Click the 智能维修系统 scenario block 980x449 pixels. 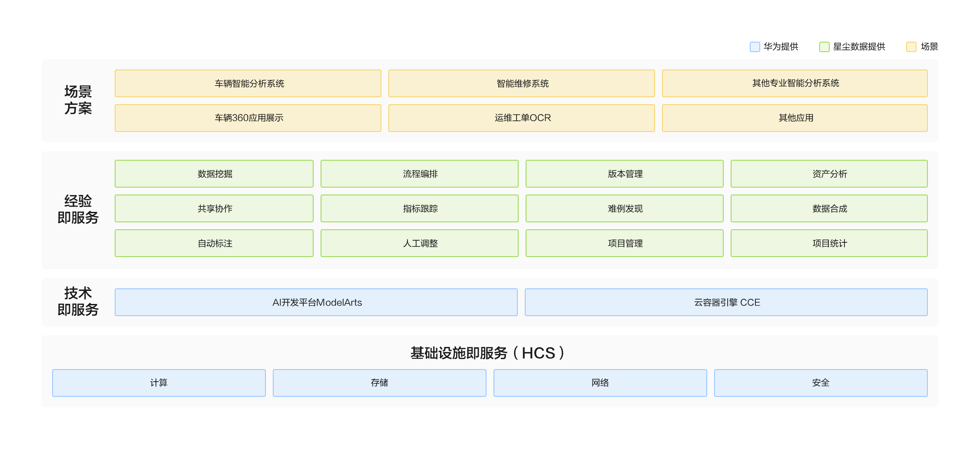pyautogui.click(x=521, y=83)
